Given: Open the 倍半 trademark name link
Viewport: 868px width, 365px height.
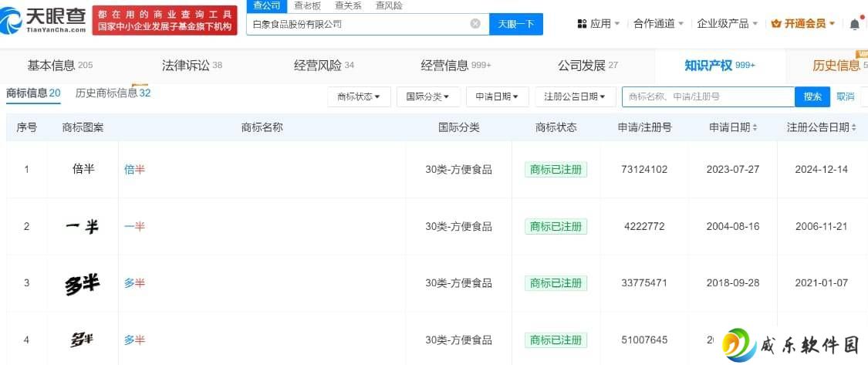Looking at the screenshot, I should tap(134, 170).
